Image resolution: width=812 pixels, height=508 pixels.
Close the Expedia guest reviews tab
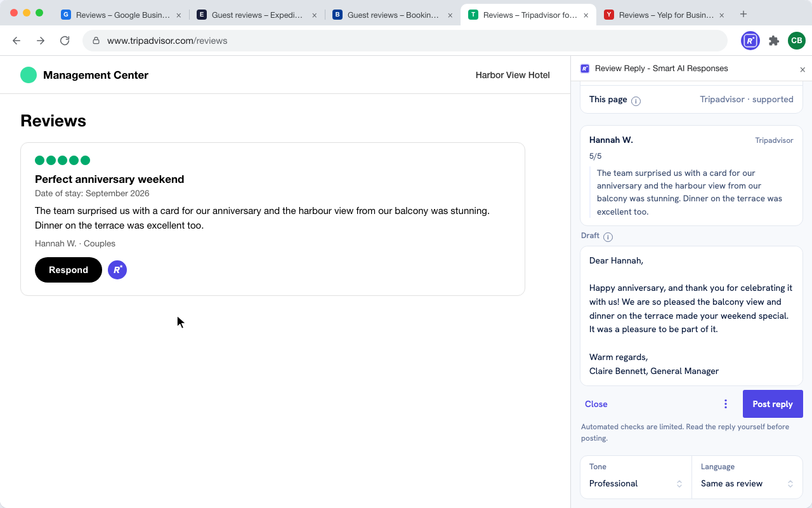(x=314, y=15)
